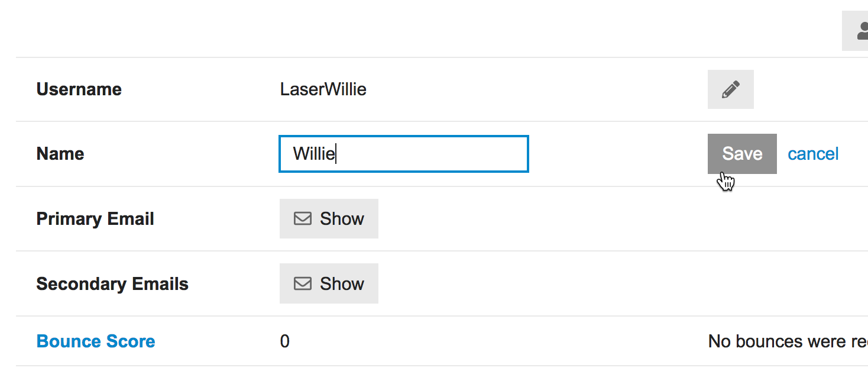Edit username with the pencil icon

tap(730, 89)
